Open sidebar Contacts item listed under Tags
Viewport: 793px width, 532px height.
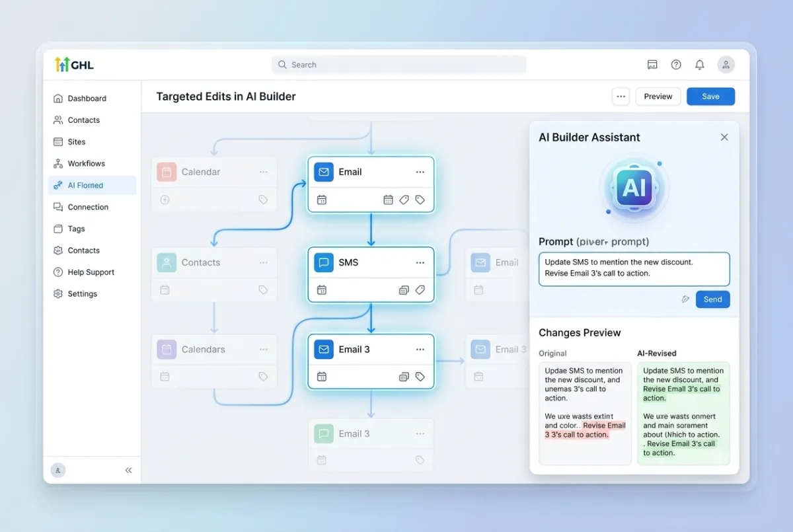(x=92, y=250)
